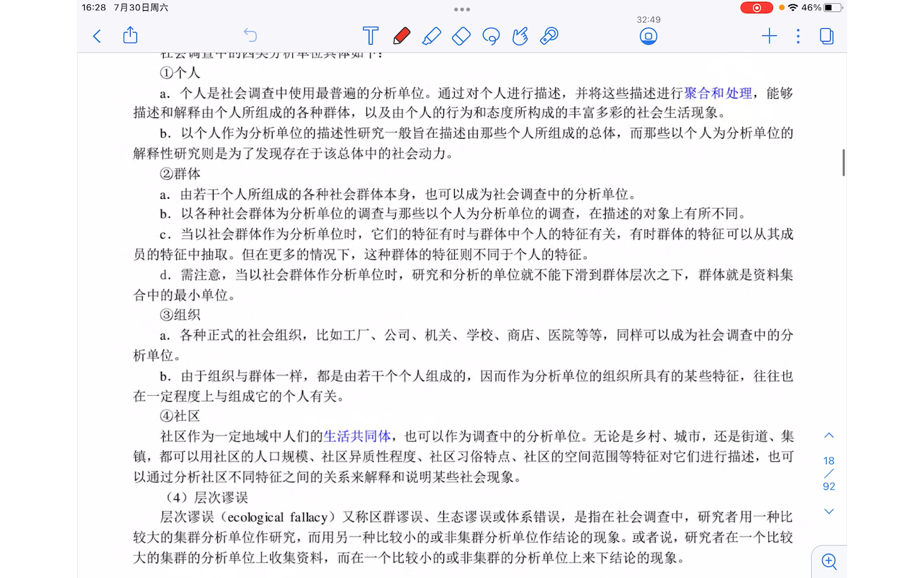The image size is (924, 578).
Task: Open the laser pointer tool
Action: click(549, 36)
